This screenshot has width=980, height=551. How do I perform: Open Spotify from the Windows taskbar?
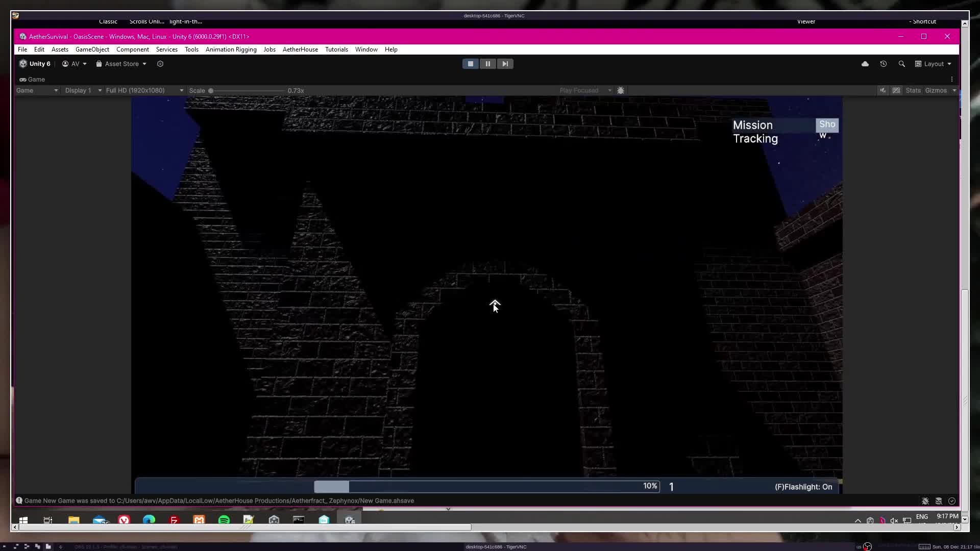coord(224,520)
